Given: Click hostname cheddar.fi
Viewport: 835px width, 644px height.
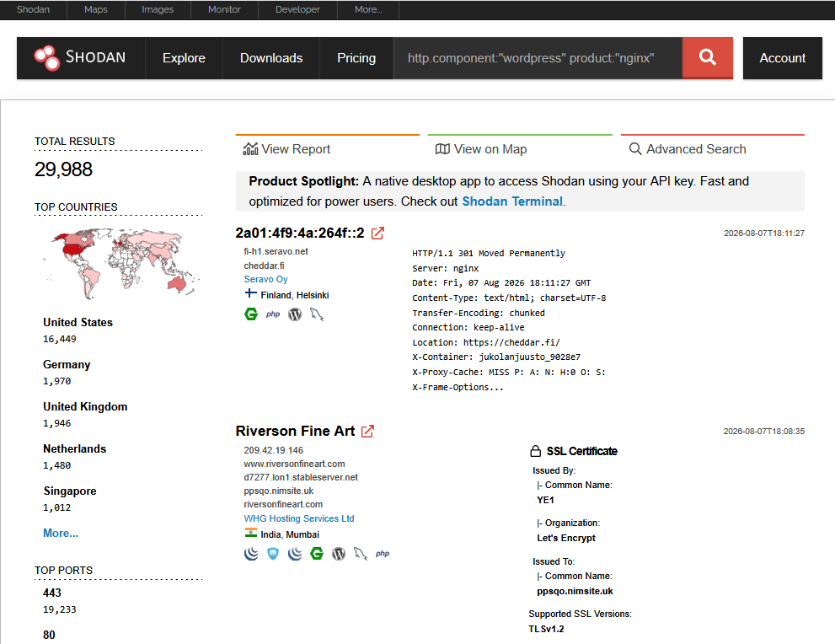Looking at the screenshot, I should point(264,266).
